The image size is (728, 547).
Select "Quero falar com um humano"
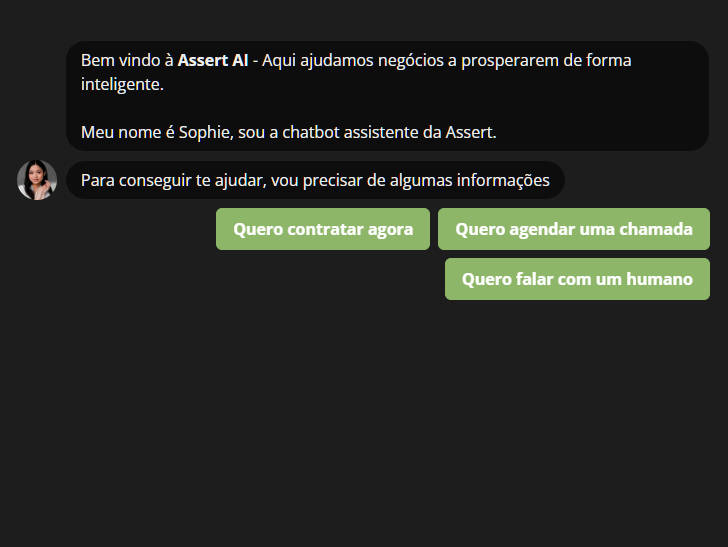tap(577, 279)
